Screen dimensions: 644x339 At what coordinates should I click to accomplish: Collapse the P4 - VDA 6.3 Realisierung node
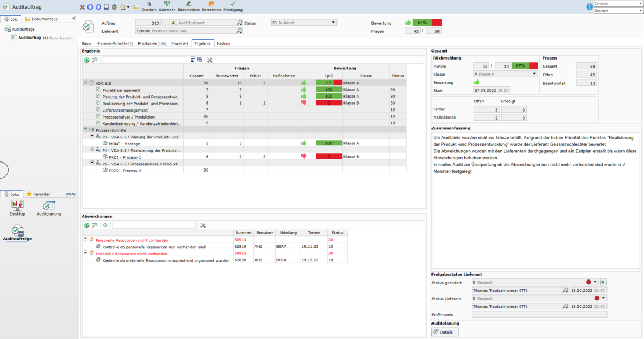click(92, 150)
